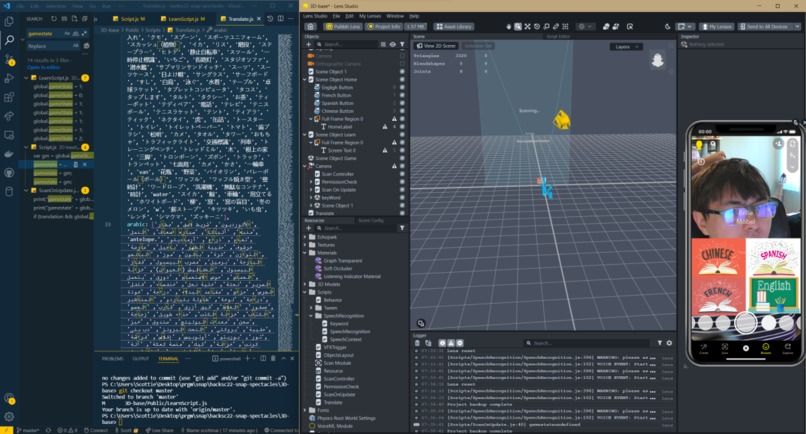806x434 pixels.
Task: Select the rotate tool in Lens Studio toolbar
Action: point(537,26)
